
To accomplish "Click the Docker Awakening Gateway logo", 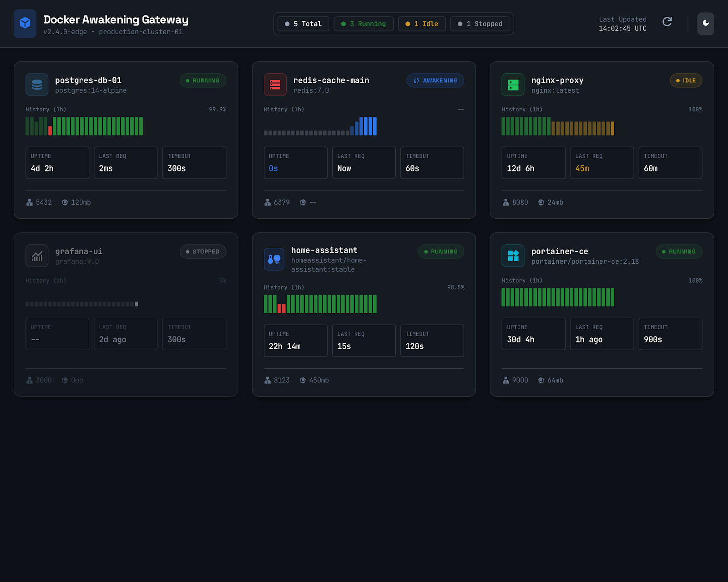I will pos(25,23).
